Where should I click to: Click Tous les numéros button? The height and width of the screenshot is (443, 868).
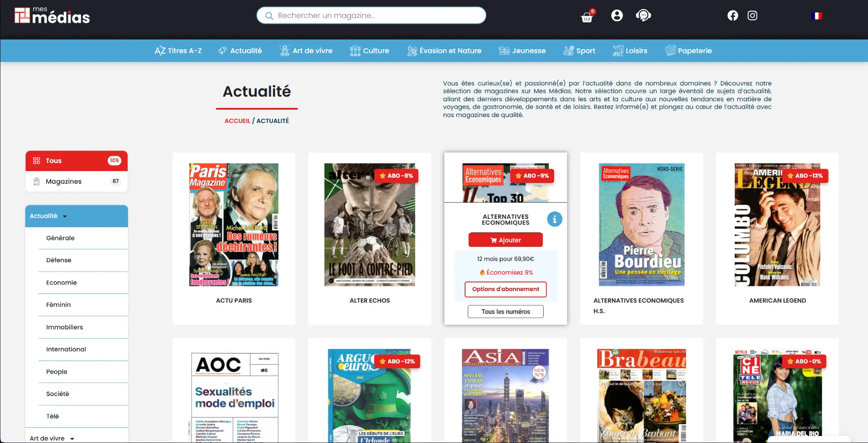505,312
